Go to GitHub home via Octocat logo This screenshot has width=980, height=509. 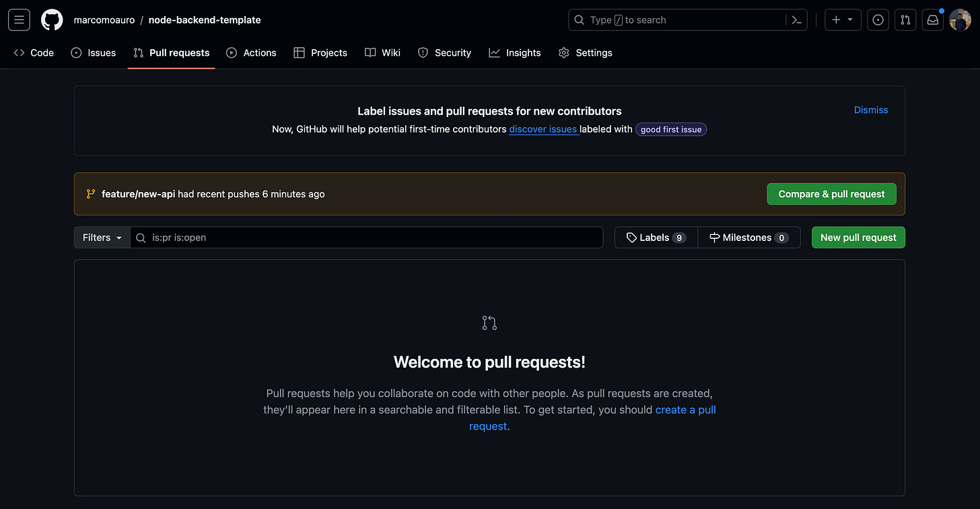coord(52,20)
